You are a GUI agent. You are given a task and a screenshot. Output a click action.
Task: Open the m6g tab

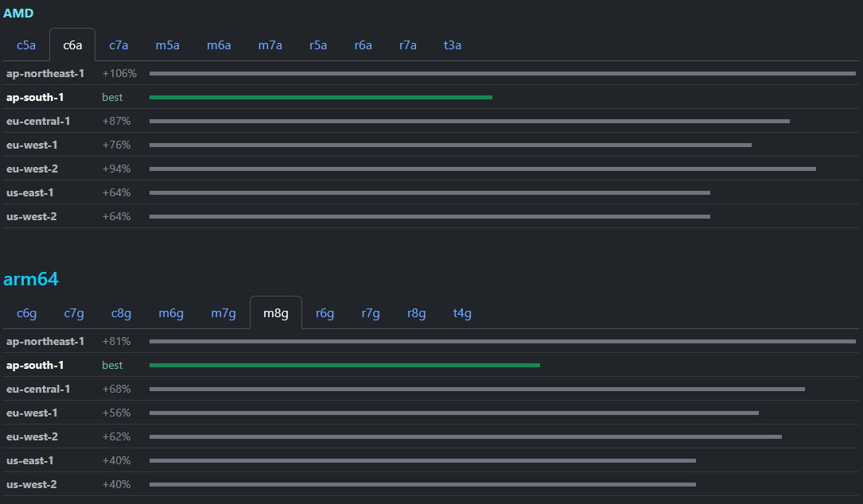pos(171,313)
